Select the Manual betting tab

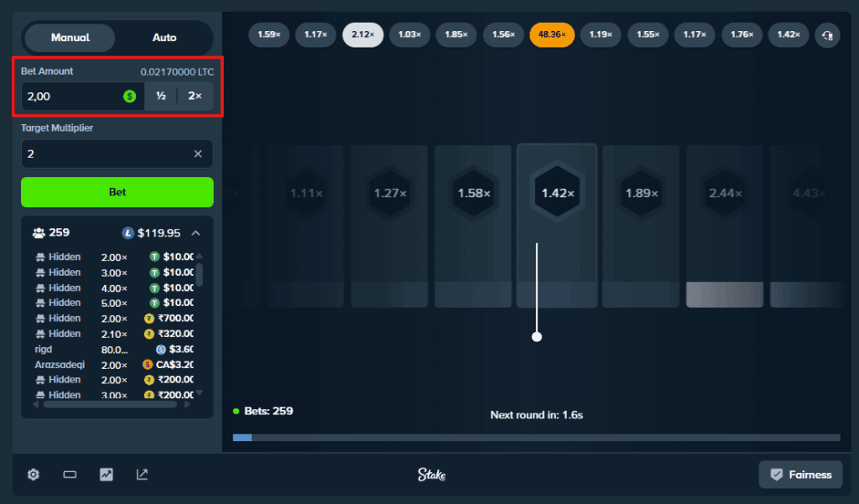click(70, 37)
